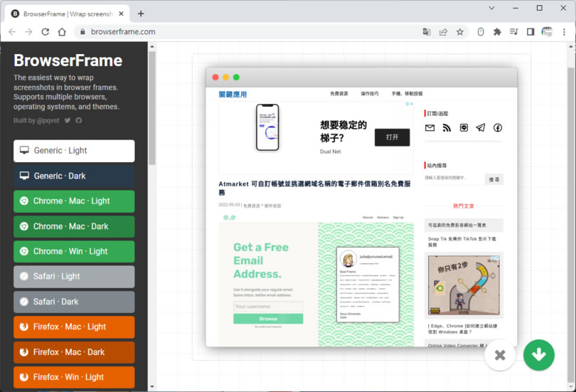This screenshot has width=576, height=392.
Task: Open the media control playlist icon
Action: pos(513,32)
